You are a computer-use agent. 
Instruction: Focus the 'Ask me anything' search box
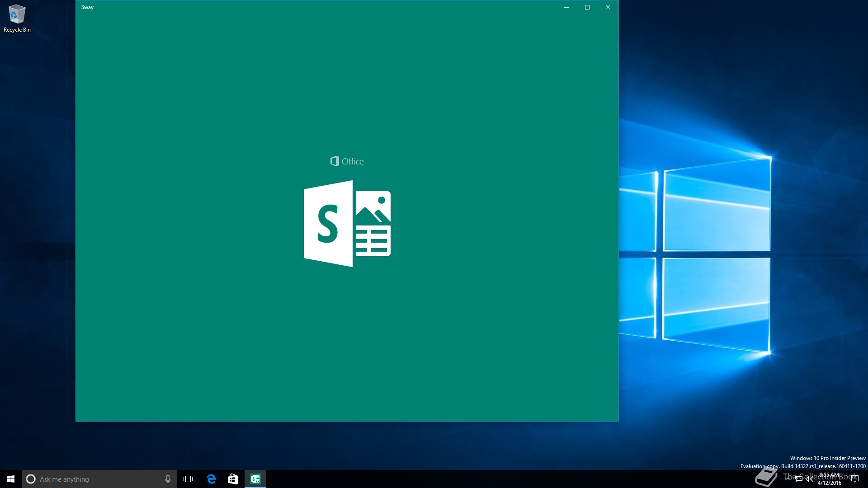pos(99,479)
